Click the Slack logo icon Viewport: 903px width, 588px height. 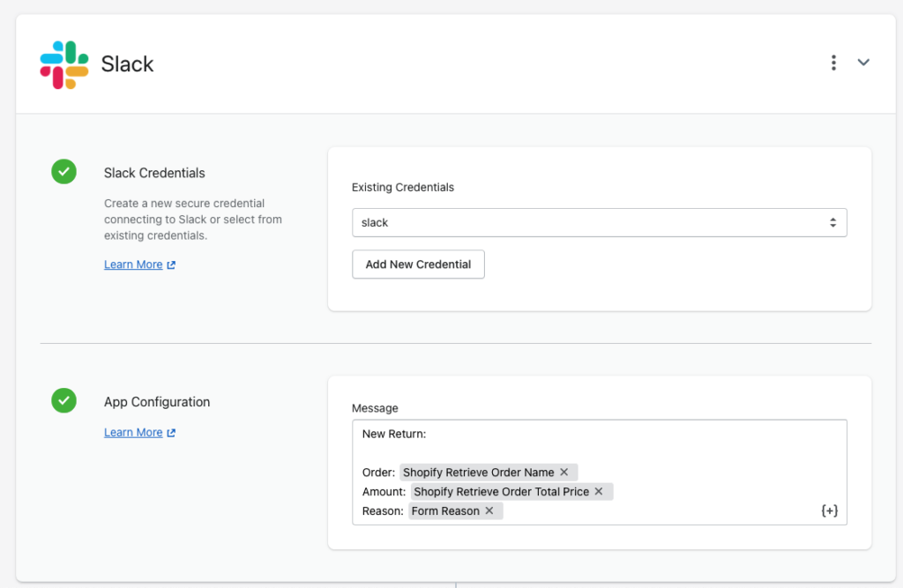63,64
